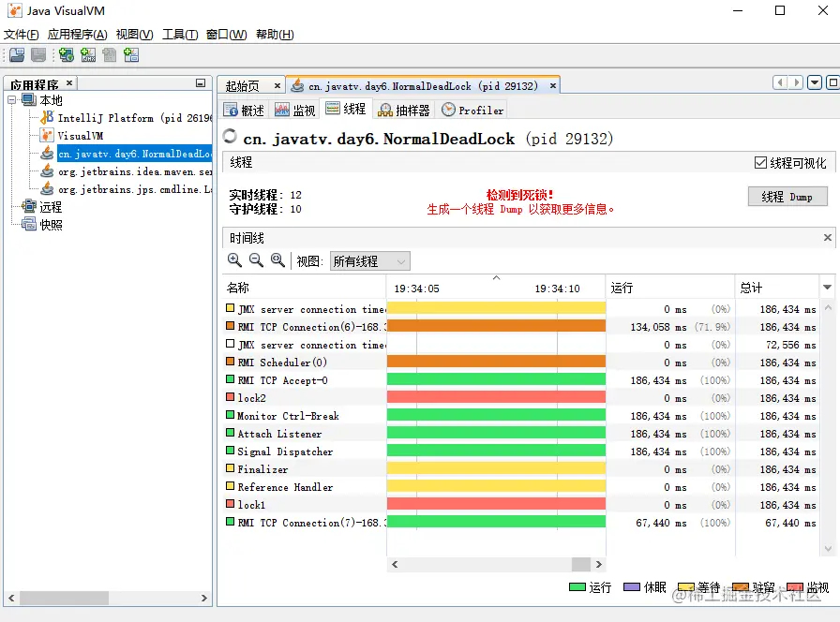Select the RMI Scheduler(0) thread row
The image size is (840, 622).
[x=520, y=363]
